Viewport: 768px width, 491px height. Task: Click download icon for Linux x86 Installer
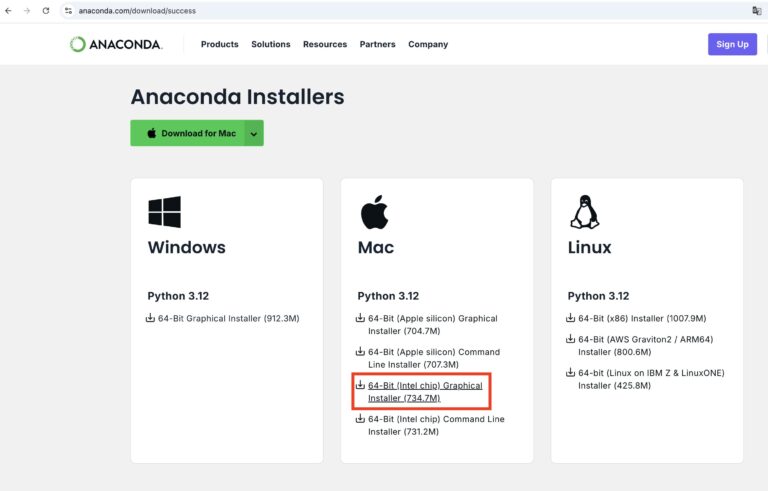coord(571,318)
